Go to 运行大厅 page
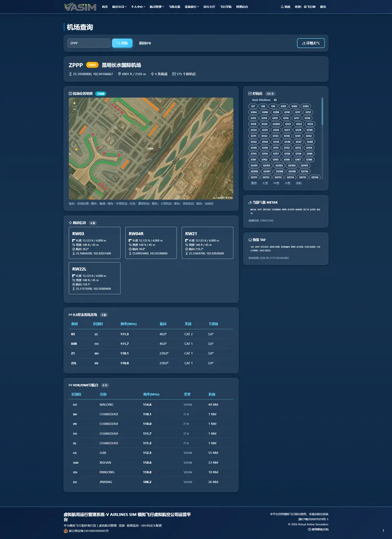Screen dimensions: 392x539 [x=209, y=7]
